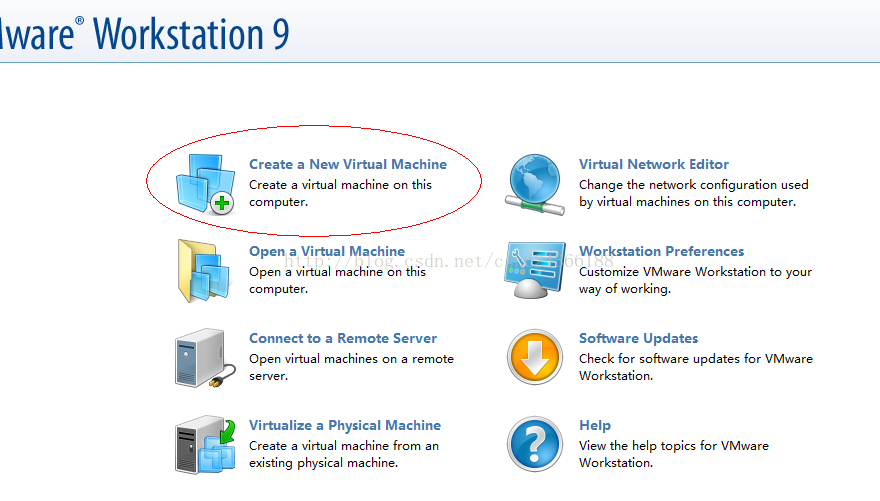The height and width of the screenshot is (501, 880).
Task: Click text 'Check for software updates for VMware Workstation.'
Action: coord(696,367)
